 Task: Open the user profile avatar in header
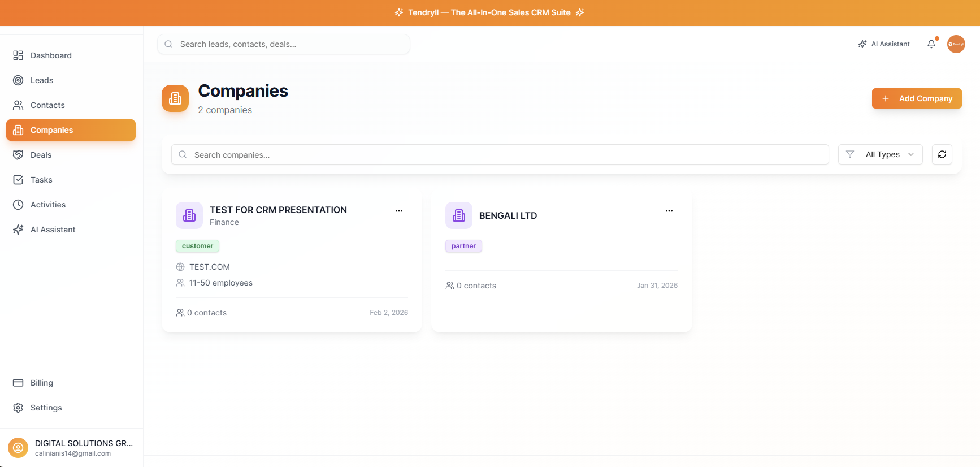click(956, 44)
